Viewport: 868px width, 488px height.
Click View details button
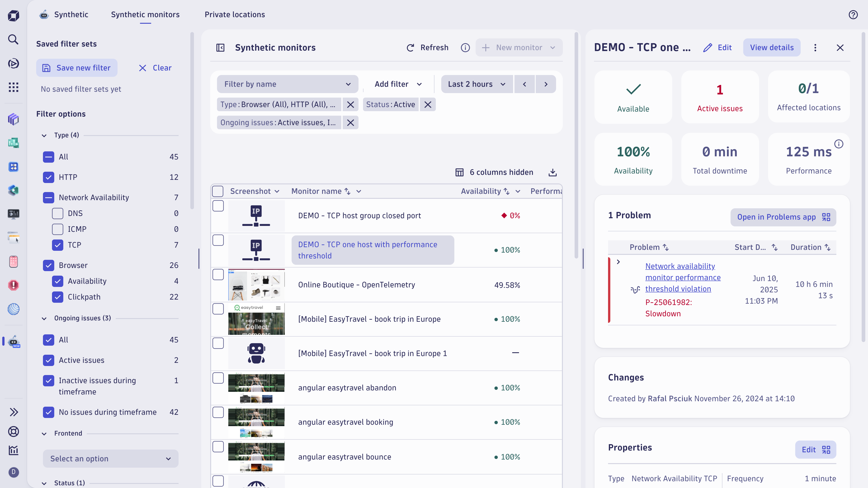[x=772, y=47]
